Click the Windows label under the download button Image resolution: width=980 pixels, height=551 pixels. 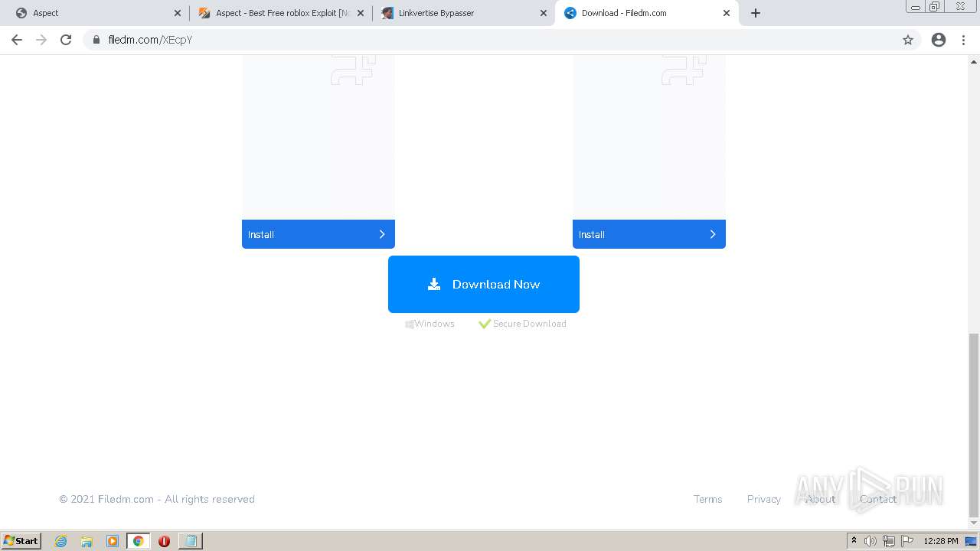[430, 324]
